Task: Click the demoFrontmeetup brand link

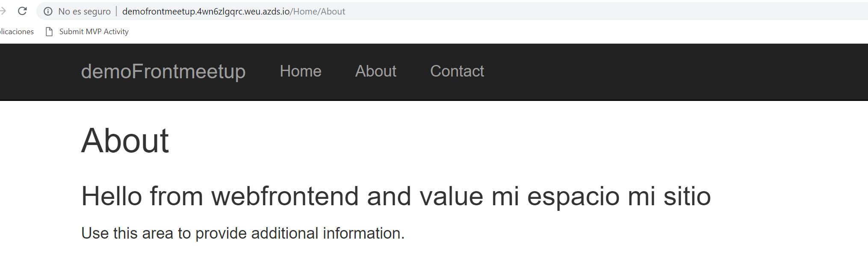Action: pyautogui.click(x=163, y=71)
